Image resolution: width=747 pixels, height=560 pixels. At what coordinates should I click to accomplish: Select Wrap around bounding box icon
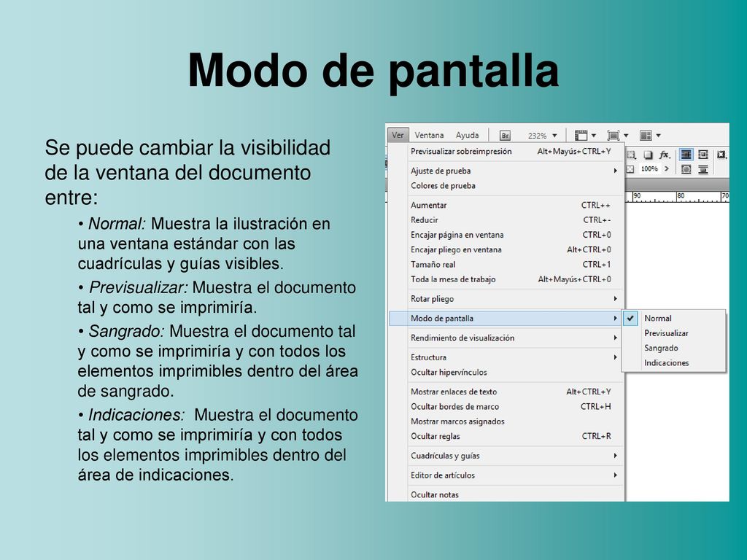(x=703, y=155)
